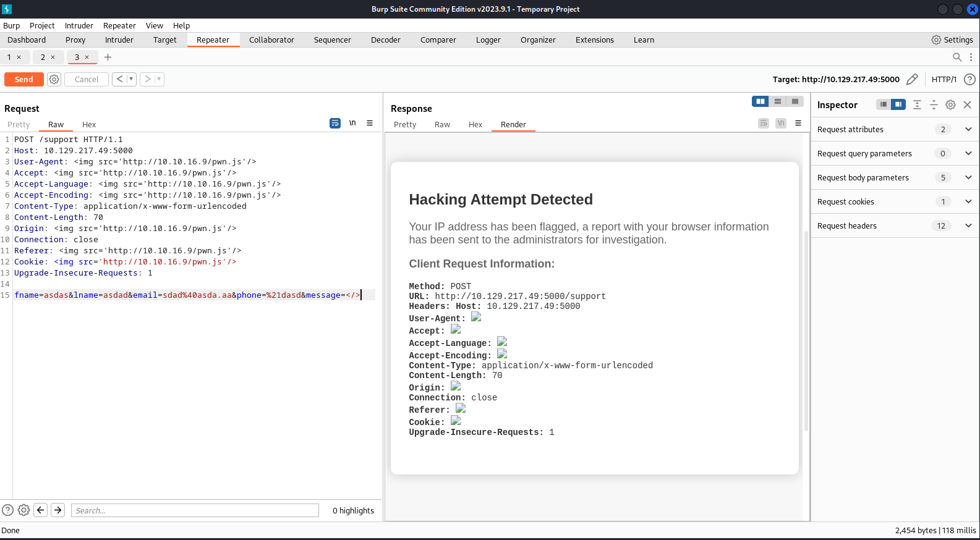Open back history dropdown arrow
980x540 pixels.
coord(131,79)
